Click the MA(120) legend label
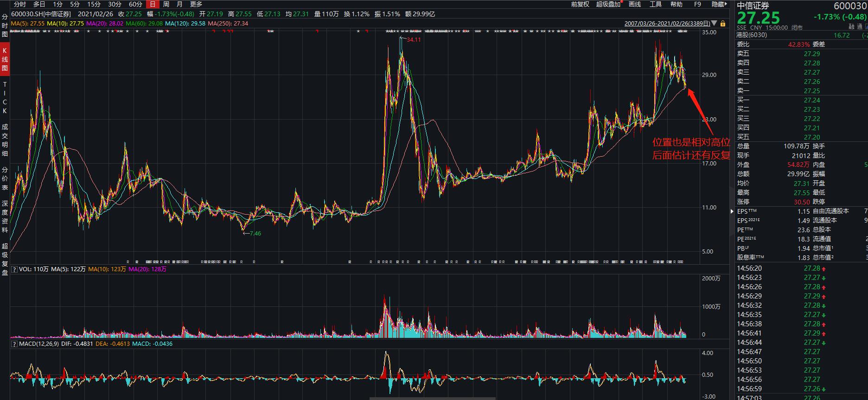The width and height of the screenshot is (868, 400). (185, 23)
